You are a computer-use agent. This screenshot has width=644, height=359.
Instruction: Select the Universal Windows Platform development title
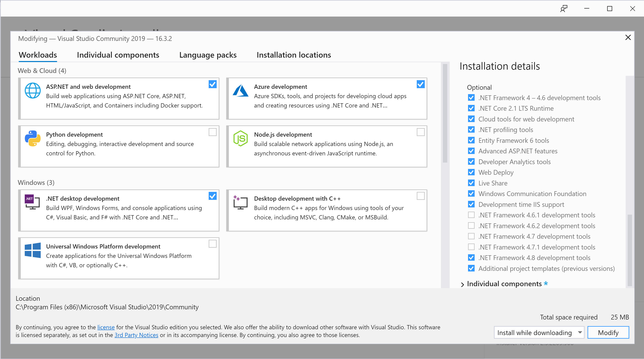click(x=103, y=247)
